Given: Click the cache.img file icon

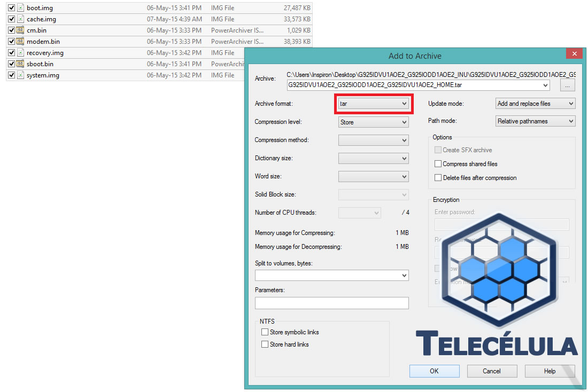Looking at the screenshot, I should coord(20,19).
